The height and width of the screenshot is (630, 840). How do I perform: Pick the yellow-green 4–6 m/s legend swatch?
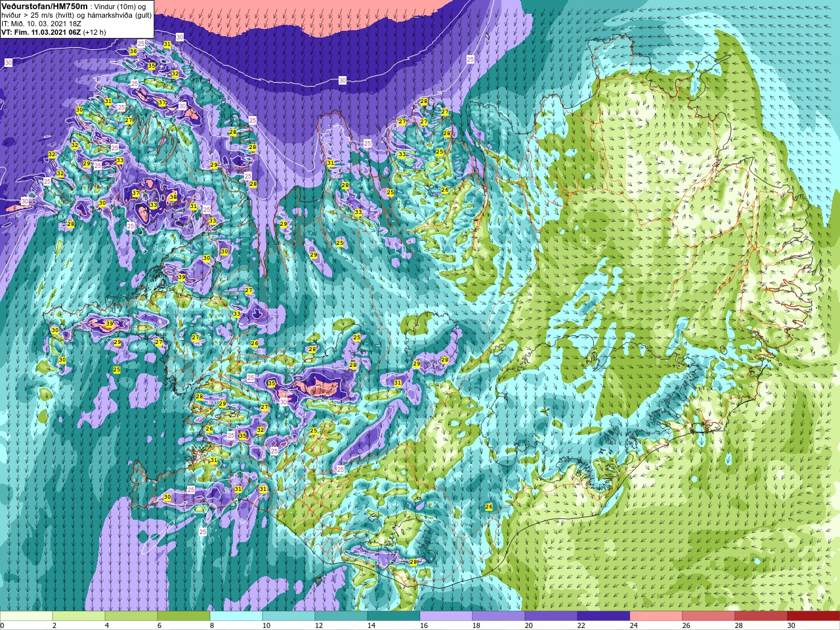pos(131,616)
